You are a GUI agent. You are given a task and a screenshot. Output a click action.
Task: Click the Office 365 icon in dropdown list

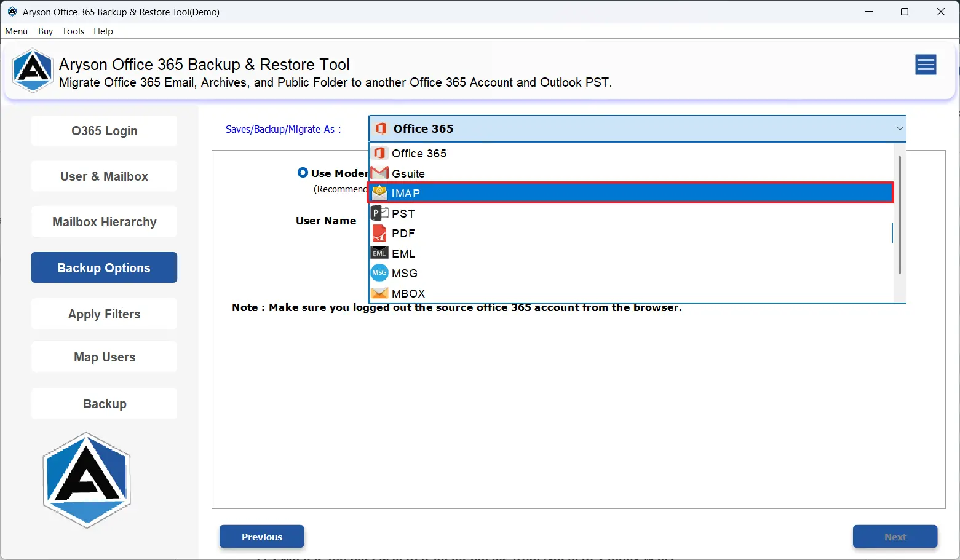(379, 153)
